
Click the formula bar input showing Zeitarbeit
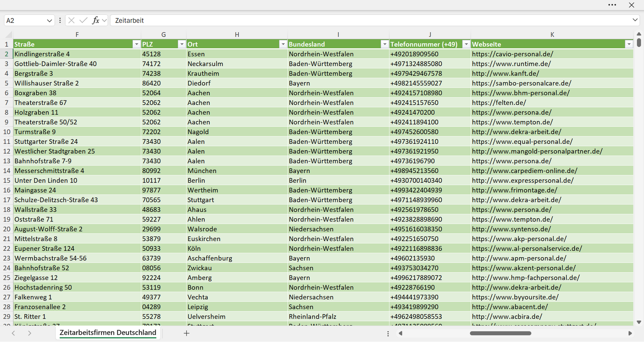370,20
